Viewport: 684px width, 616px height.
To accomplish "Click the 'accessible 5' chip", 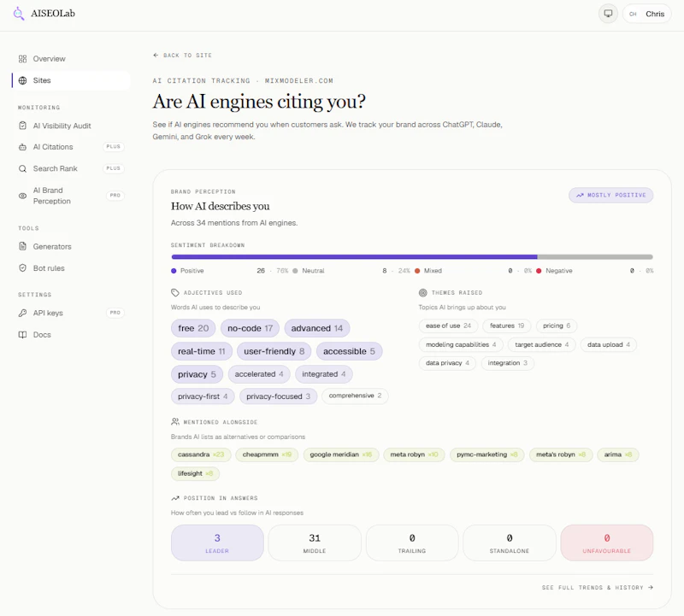I will (x=349, y=351).
